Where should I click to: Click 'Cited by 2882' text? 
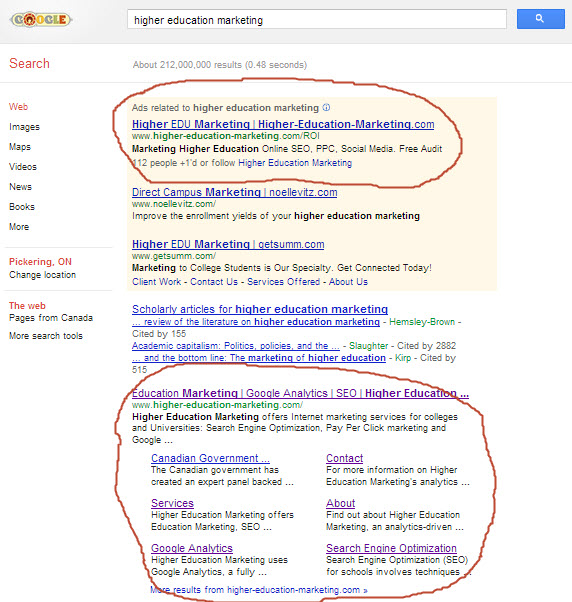click(427, 346)
